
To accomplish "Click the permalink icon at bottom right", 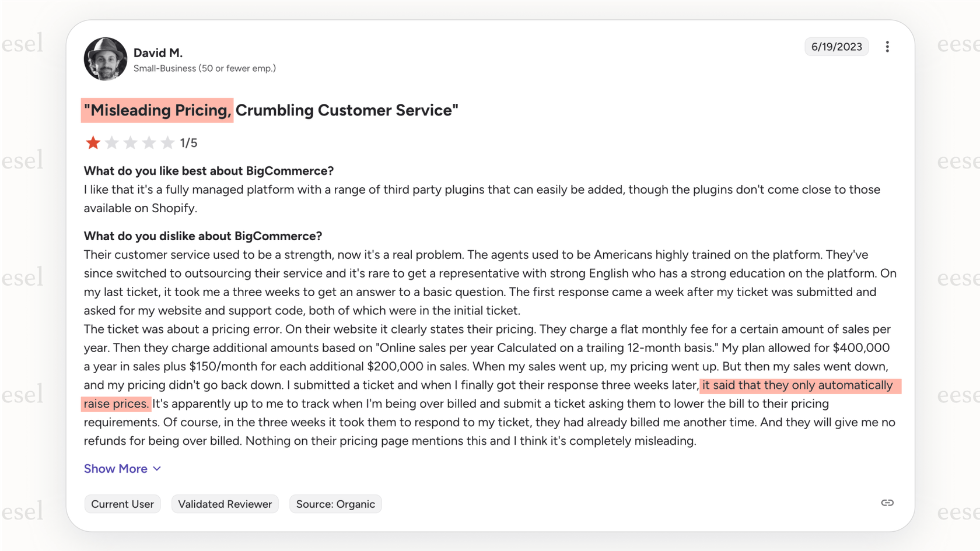I will [887, 503].
